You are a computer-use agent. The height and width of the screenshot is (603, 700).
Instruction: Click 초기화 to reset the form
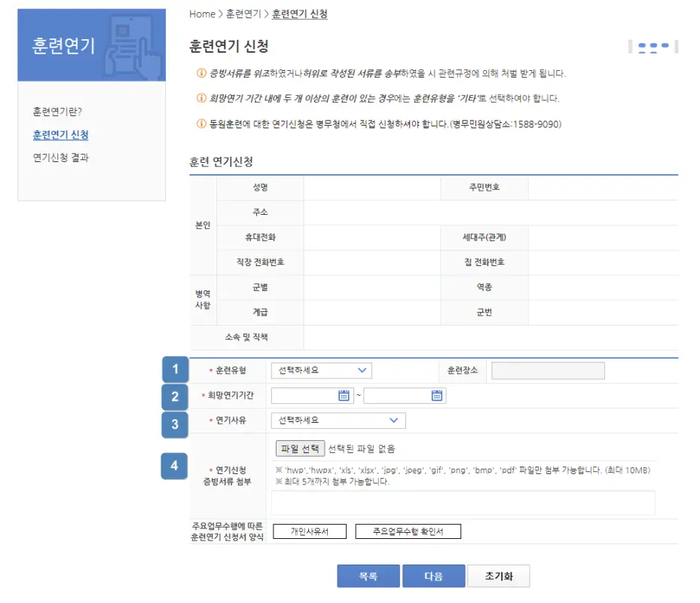click(x=500, y=576)
